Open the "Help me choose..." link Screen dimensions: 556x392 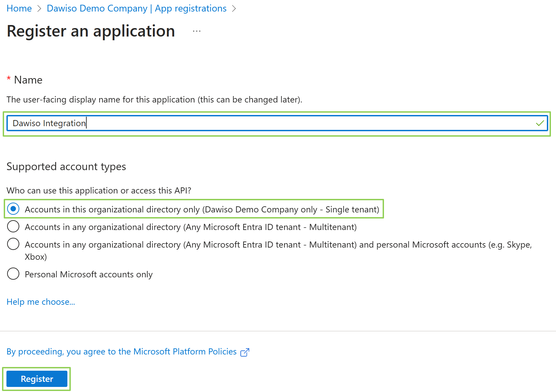[x=41, y=302]
